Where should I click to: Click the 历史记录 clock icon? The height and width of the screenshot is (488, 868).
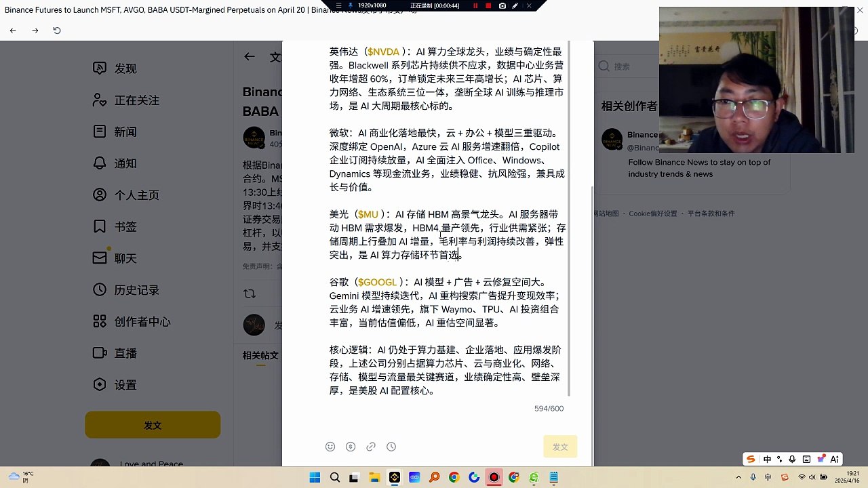coord(100,289)
